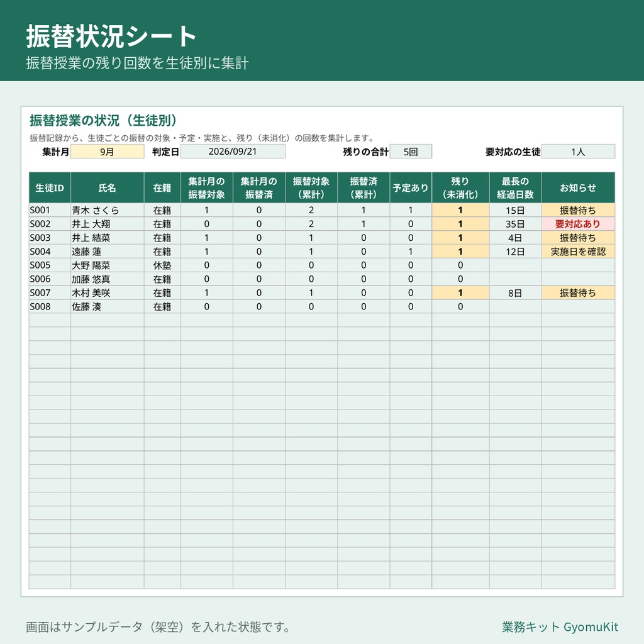644x644 pixels.
Task: Click the name 井上 結菜
Action: [x=91, y=238]
